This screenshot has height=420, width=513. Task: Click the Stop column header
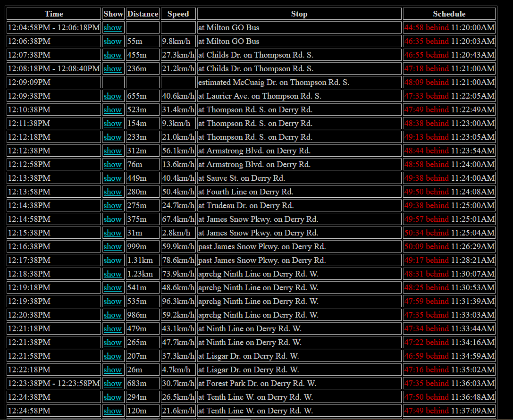coord(299,14)
